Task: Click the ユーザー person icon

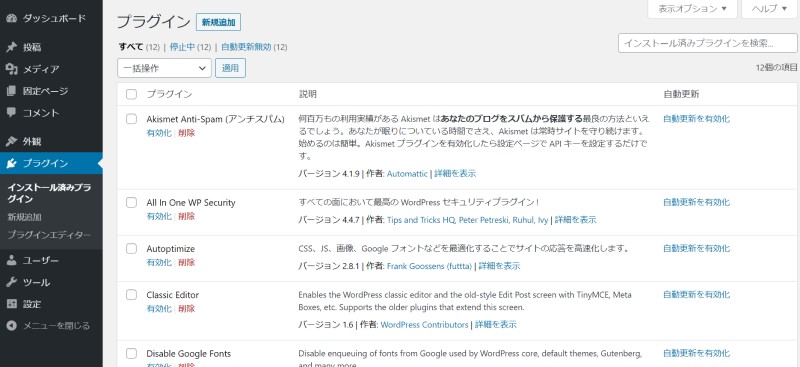Action: point(12,260)
